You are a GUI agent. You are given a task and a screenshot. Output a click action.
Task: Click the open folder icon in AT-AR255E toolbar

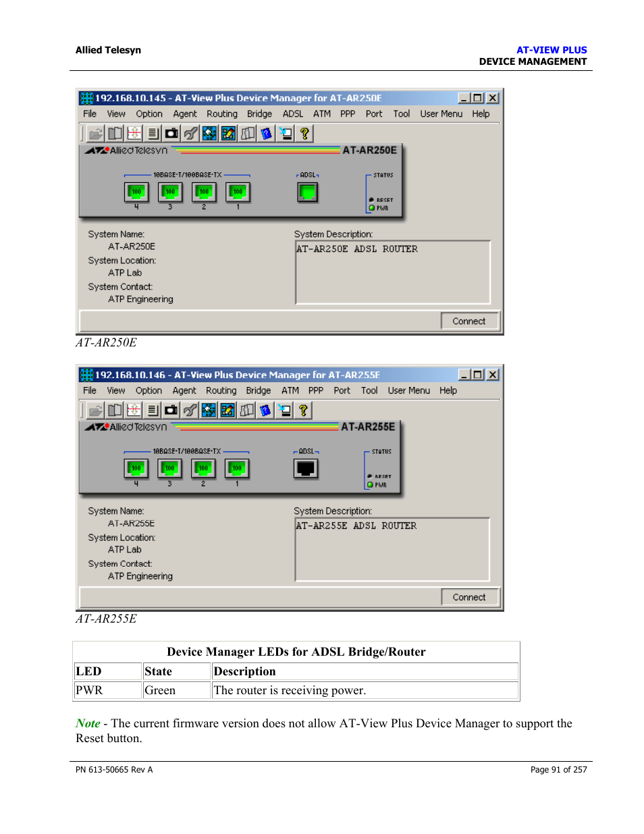pyautogui.click(x=95, y=410)
